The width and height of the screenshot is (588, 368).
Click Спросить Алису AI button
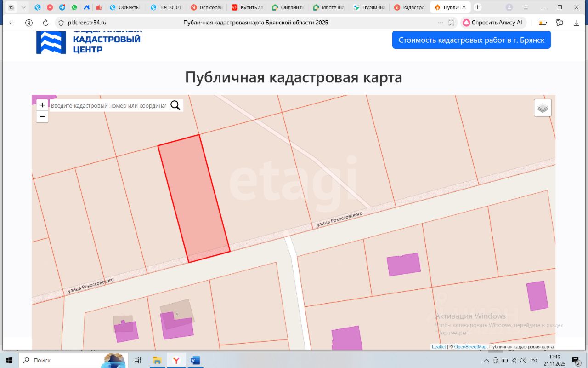493,23
